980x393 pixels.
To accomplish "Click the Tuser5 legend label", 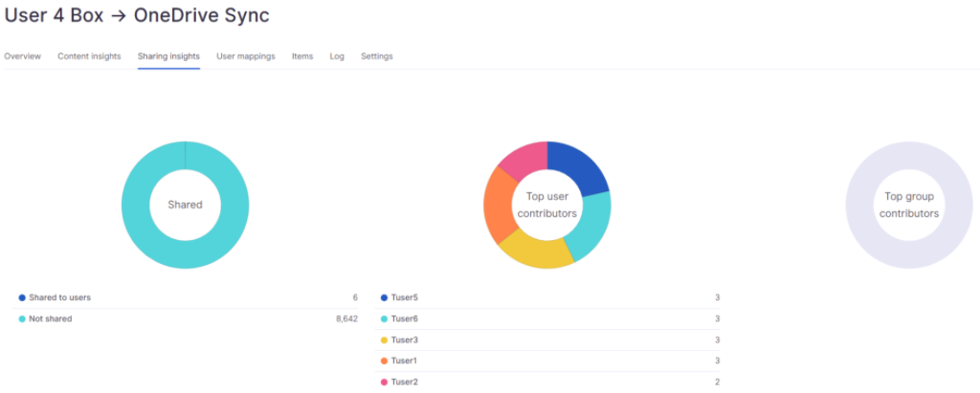I will [x=405, y=298].
